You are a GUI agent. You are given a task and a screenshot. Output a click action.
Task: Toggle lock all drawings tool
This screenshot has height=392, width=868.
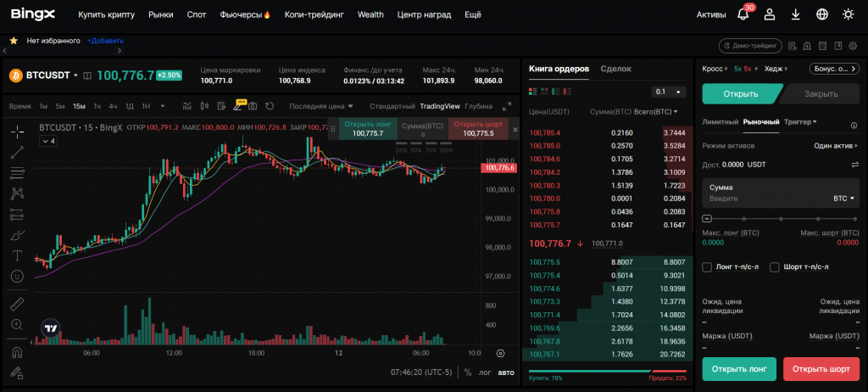[17, 373]
